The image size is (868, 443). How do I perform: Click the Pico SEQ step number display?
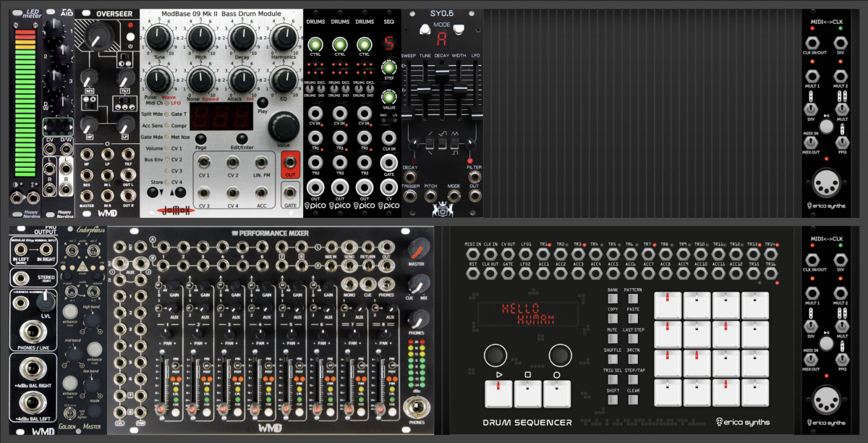[x=388, y=42]
